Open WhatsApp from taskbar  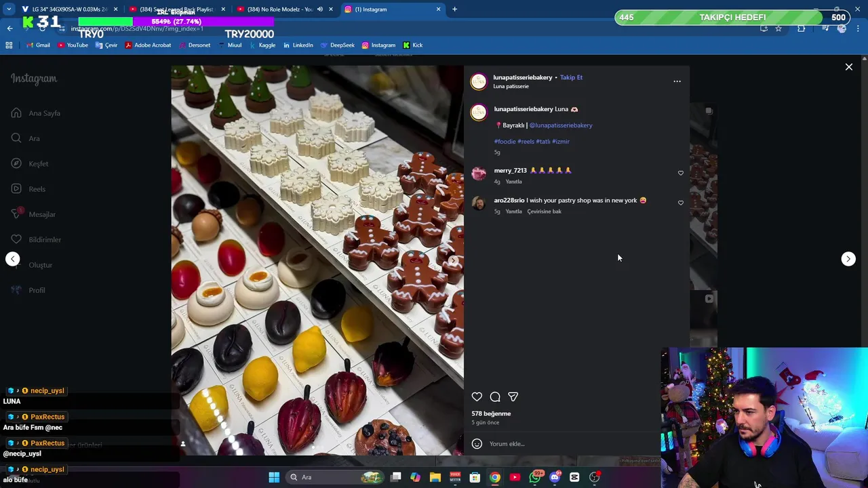pyautogui.click(x=535, y=477)
